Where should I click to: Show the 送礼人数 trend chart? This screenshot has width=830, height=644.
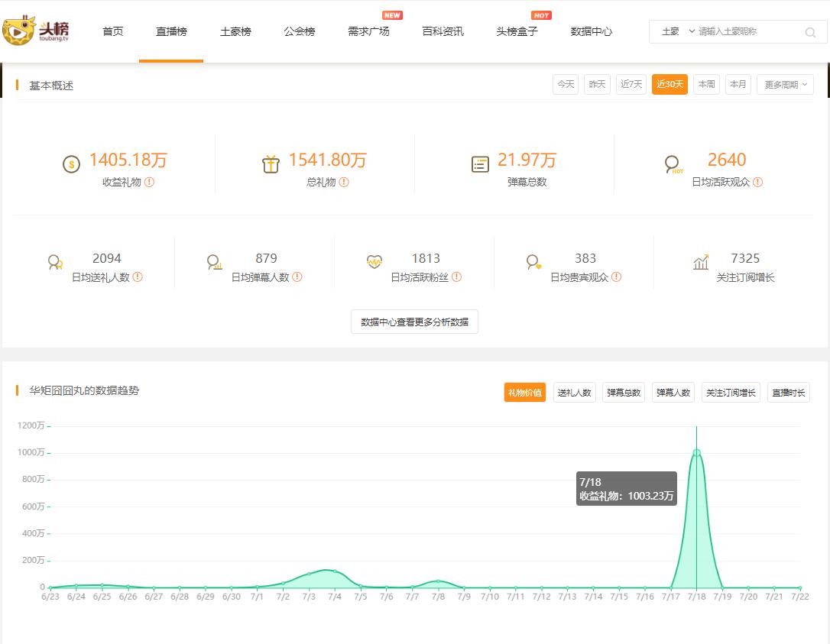click(x=574, y=393)
